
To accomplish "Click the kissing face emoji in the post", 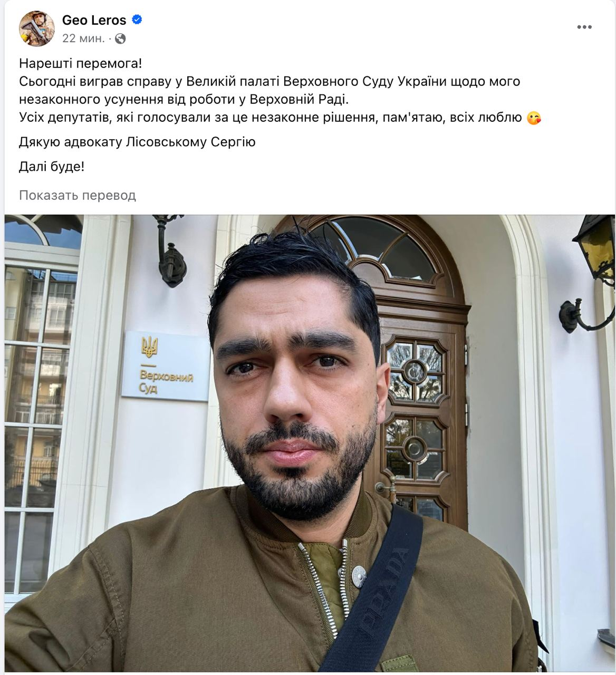I will (534, 118).
